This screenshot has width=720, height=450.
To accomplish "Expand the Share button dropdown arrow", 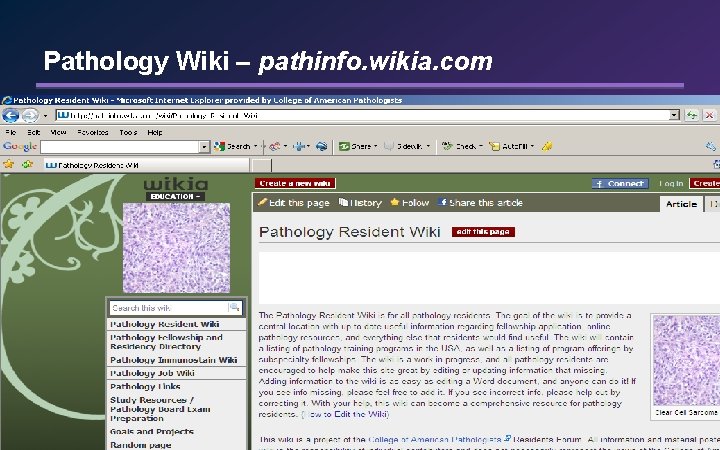I will 376,146.
